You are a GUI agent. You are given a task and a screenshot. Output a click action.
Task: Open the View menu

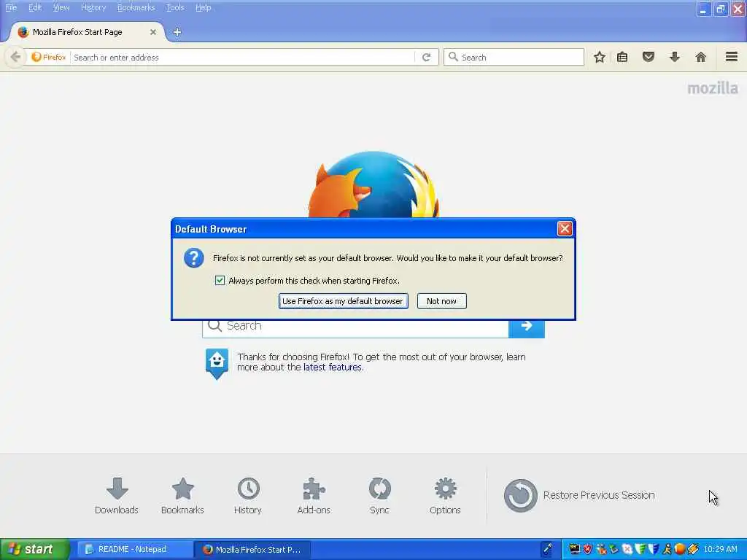(x=61, y=7)
